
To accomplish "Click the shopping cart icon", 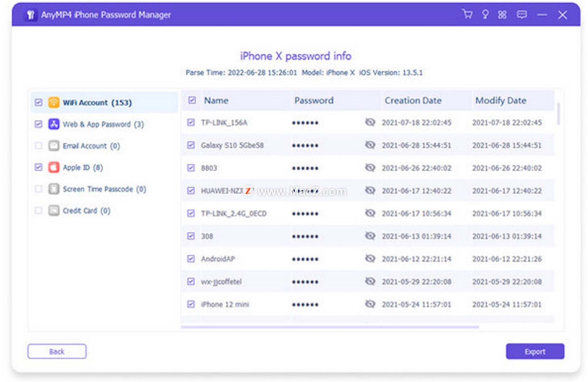I will click(x=467, y=14).
